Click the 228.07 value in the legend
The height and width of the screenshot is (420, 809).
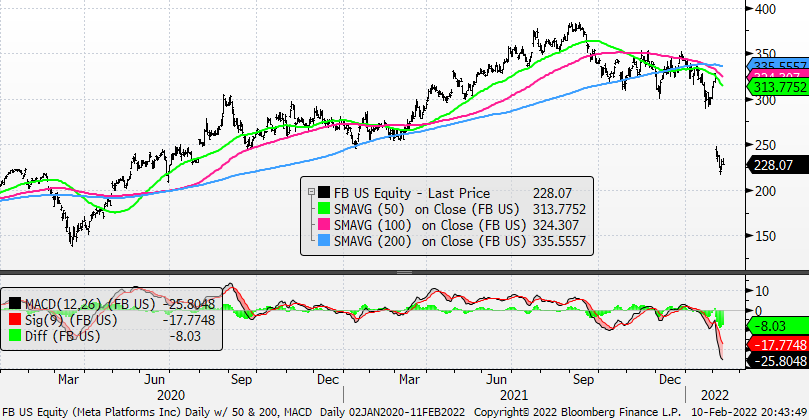pos(552,193)
